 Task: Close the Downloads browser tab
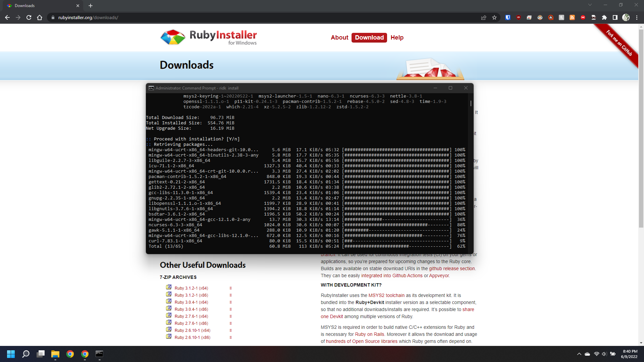coord(78,6)
